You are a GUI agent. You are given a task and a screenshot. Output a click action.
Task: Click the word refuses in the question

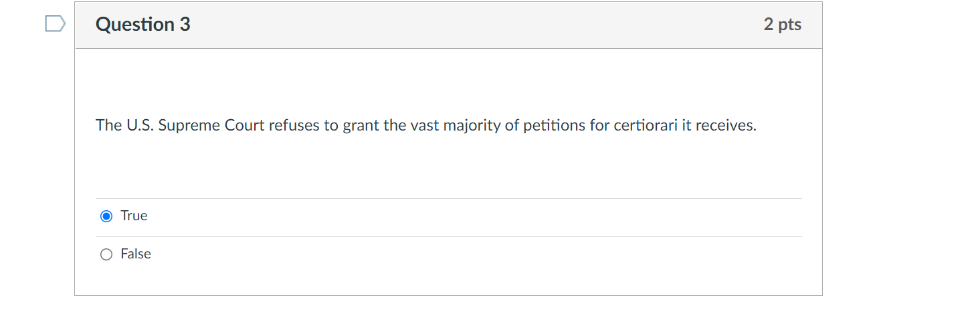[294, 126]
